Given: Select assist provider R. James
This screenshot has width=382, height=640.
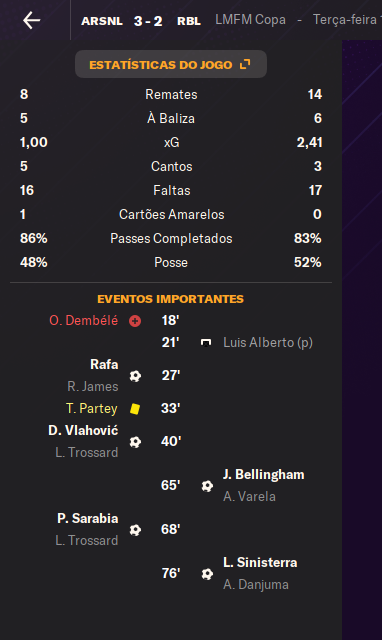Looking at the screenshot, I should click(93, 386).
